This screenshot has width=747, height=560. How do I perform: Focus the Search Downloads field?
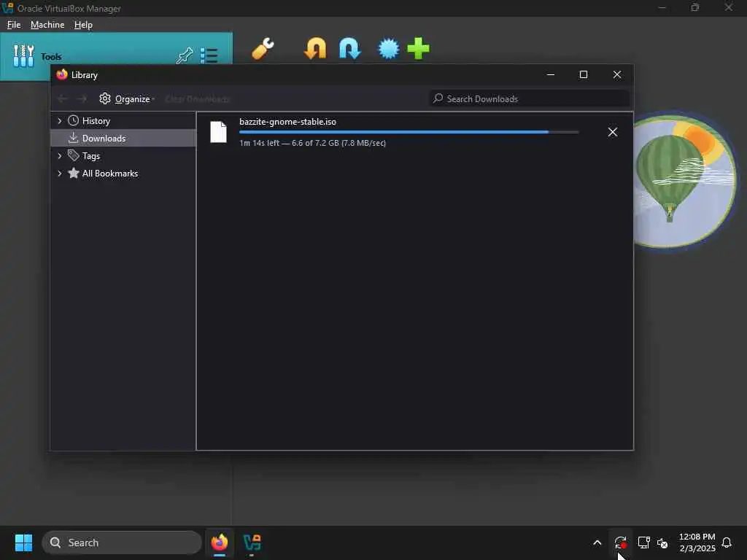pos(530,98)
